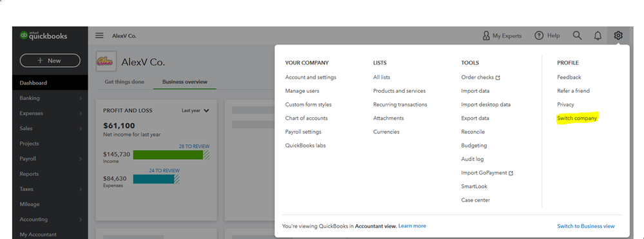This screenshot has height=239, width=644.
Task: Click the search magnifier icon
Action: [x=577, y=35]
